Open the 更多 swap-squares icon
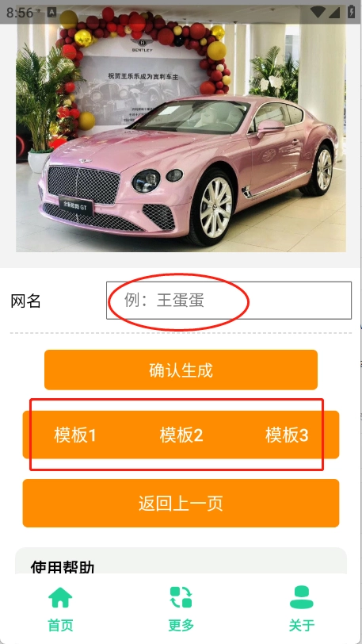Screen dimensions: 362x644 (x=181, y=597)
